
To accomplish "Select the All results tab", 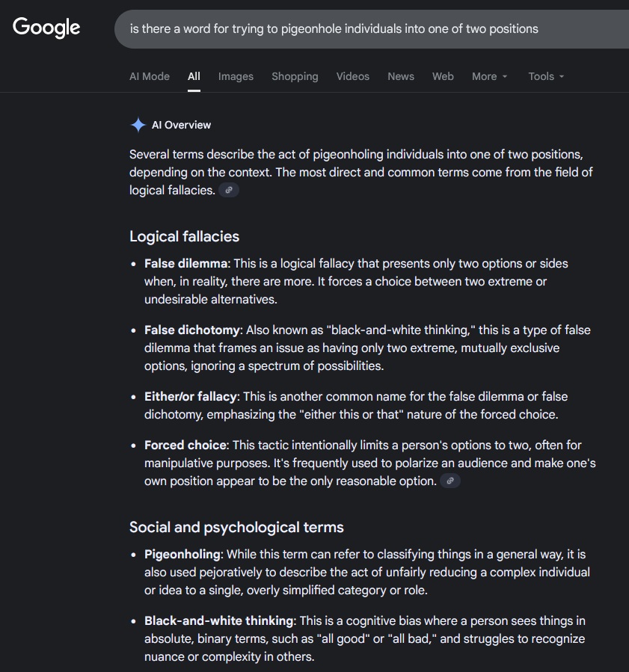I will click(194, 76).
